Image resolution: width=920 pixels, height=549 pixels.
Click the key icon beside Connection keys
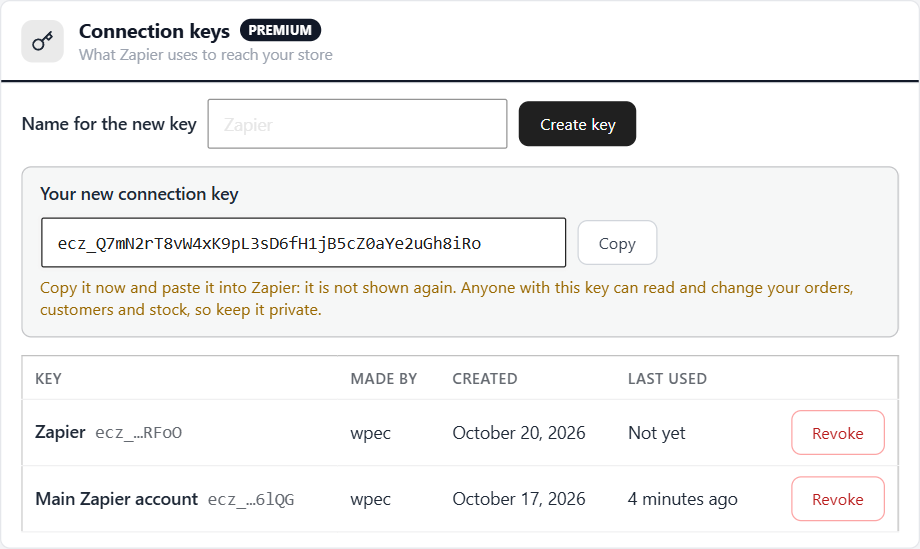[x=42, y=41]
